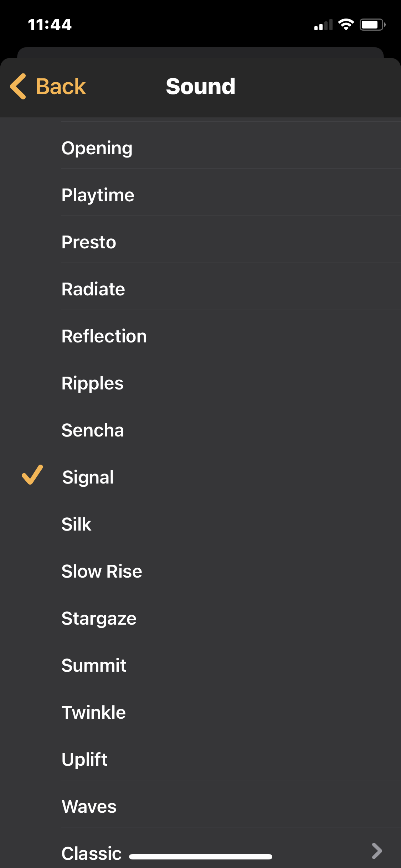Screen dimensions: 401x868
Task: Tap the clock time in status bar
Action: tap(50, 25)
